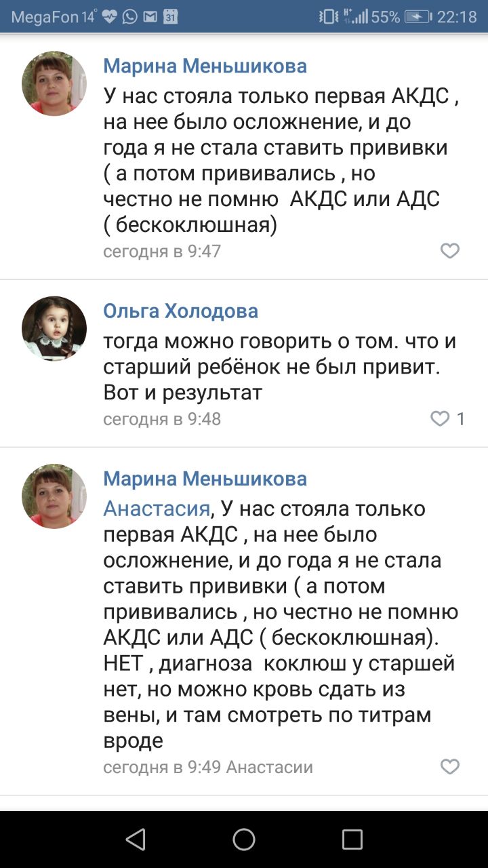
Task: Tap reply target 'Анастасии' after 9:49
Action: pos(269,767)
